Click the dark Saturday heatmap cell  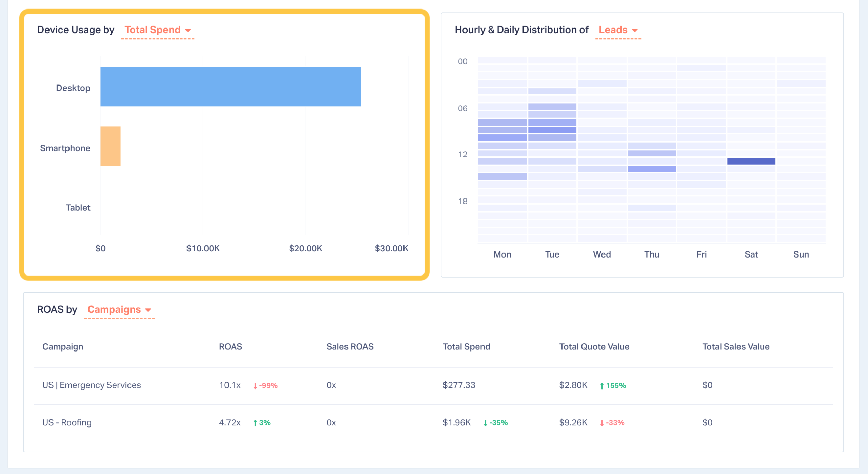(x=751, y=161)
